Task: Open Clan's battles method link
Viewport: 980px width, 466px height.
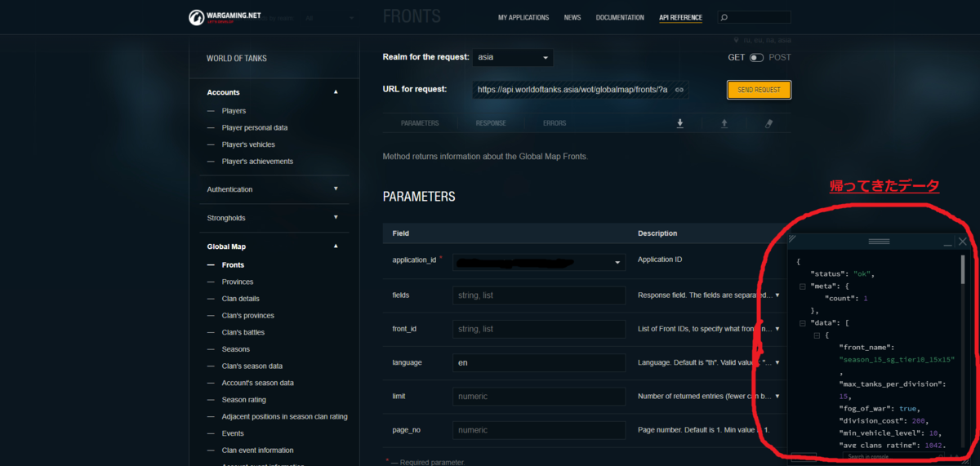Action: 243,333
